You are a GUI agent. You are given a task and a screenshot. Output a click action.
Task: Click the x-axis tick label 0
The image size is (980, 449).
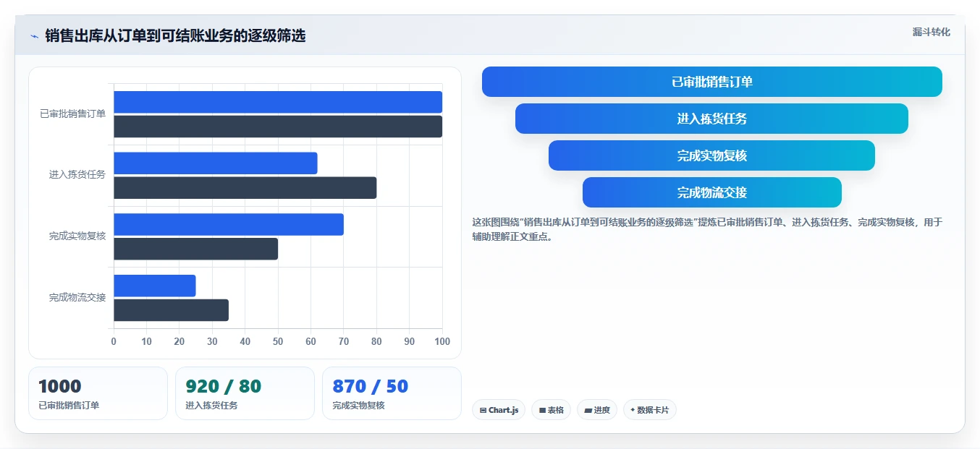pos(114,342)
